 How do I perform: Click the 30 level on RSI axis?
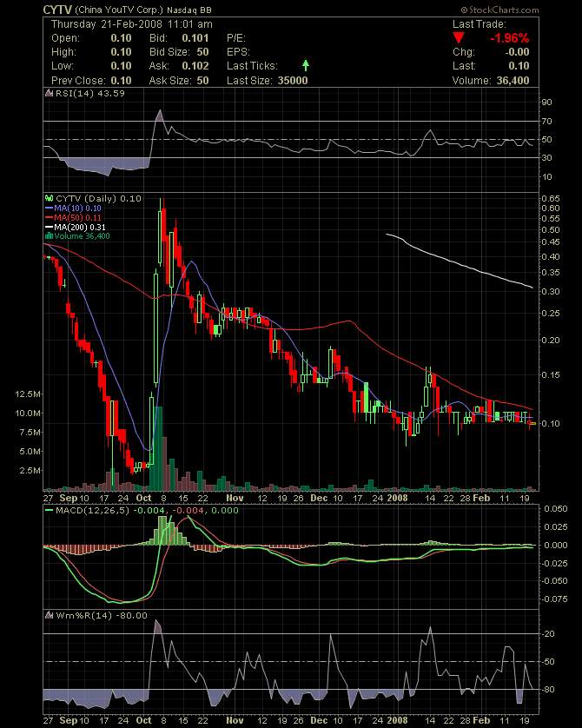tap(546, 158)
